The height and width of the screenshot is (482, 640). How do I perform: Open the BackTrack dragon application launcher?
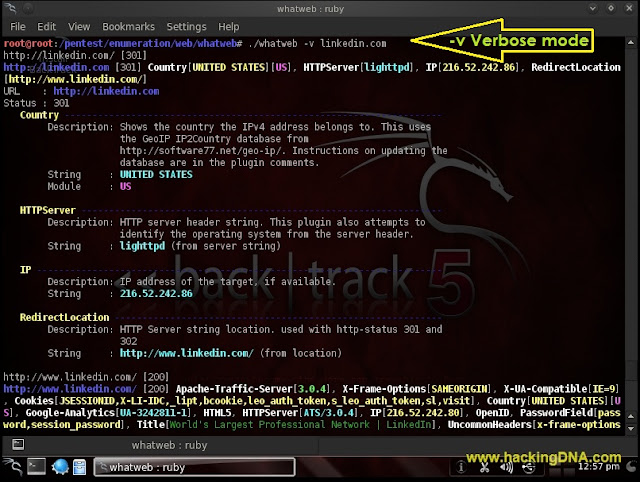(x=12, y=467)
